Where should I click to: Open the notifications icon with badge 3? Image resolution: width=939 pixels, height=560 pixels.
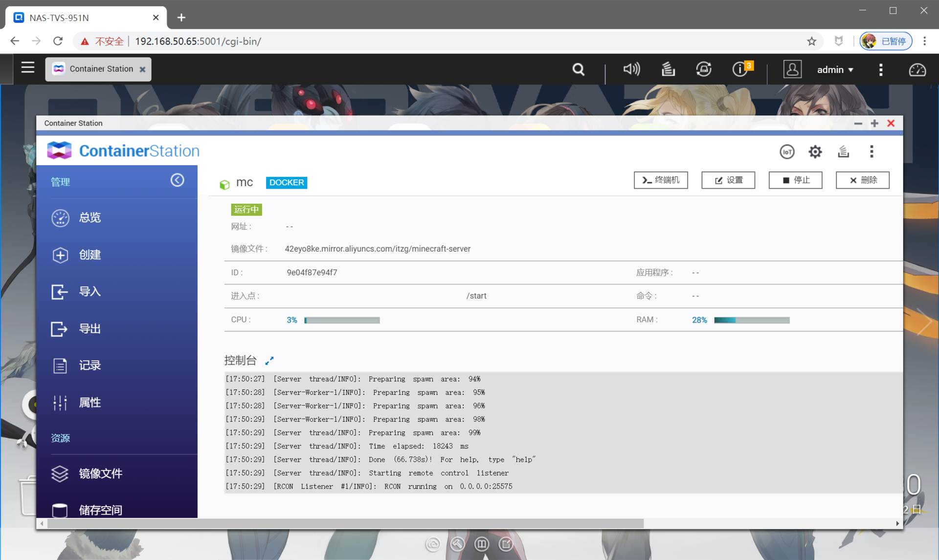point(740,69)
